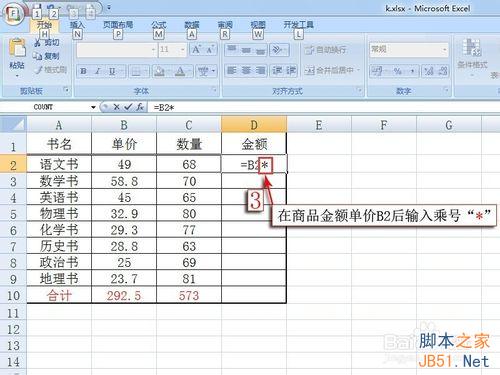Open the Font (字体) group dialog launcher
The width and height of the screenshot is (500, 375).
click(214, 90)
